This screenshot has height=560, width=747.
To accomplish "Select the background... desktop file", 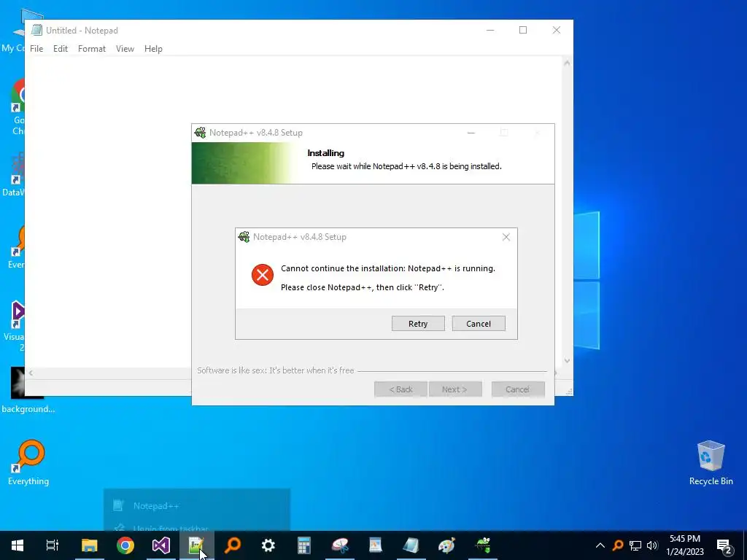I will pyautogui.click(x=28, y=392).
